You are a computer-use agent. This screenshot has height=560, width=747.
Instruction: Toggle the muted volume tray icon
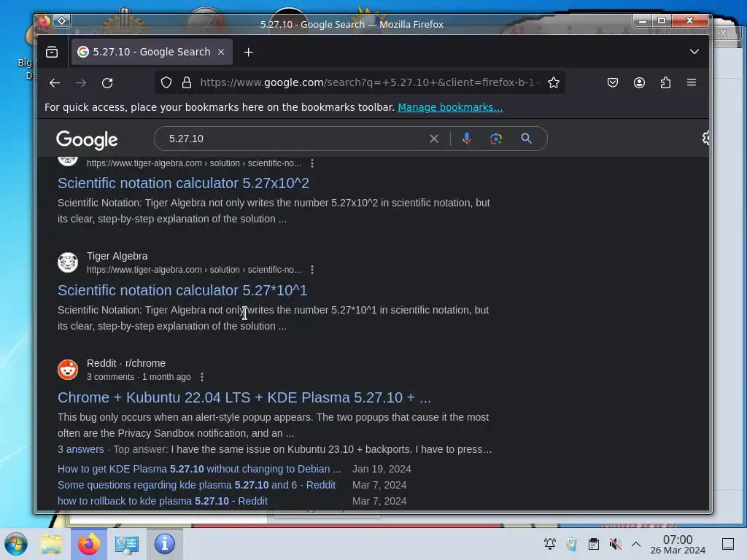(615, 544)
